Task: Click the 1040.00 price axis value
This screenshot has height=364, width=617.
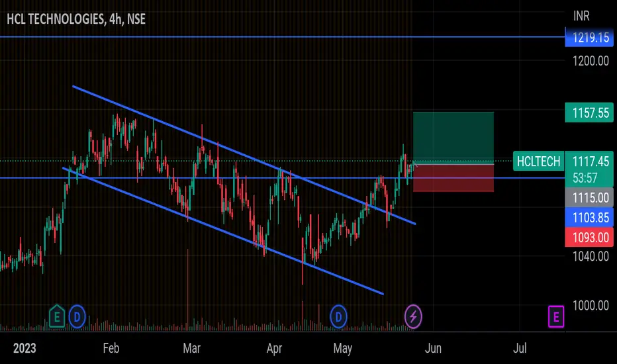Action: (x=591, y=257)
